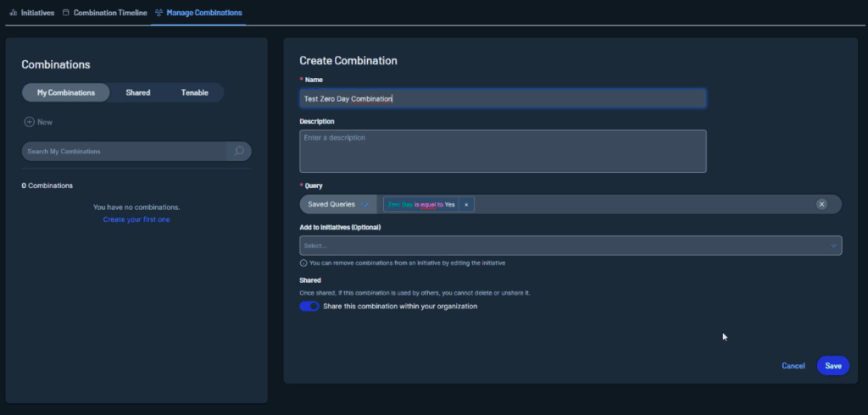Click the plus icon beside New
This screenshot has width=868, height=415.
point(29,122)
